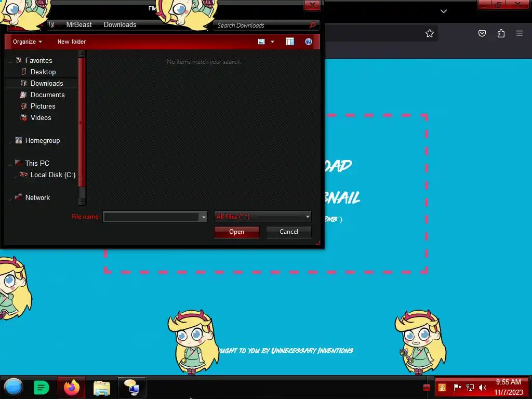
Task: Expand the Homegroup tree node
Action: [x=10, y=141]
